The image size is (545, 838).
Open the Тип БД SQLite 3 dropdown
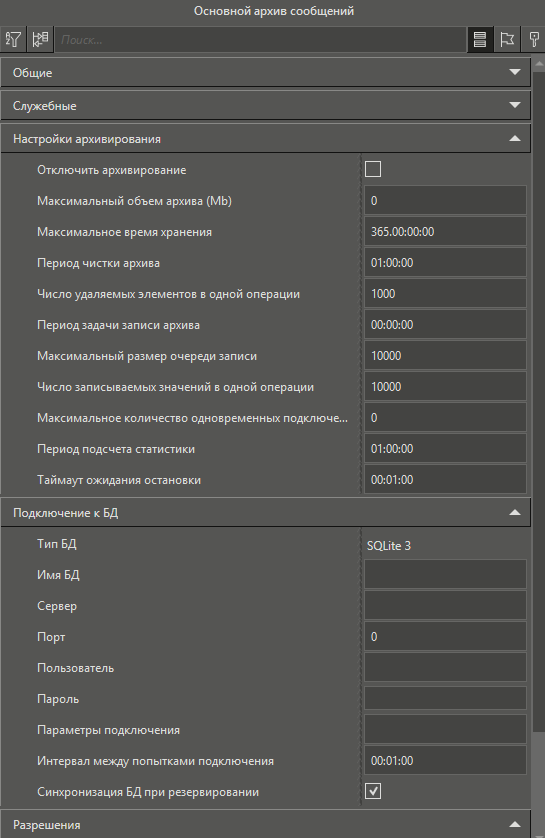[445, 545]
